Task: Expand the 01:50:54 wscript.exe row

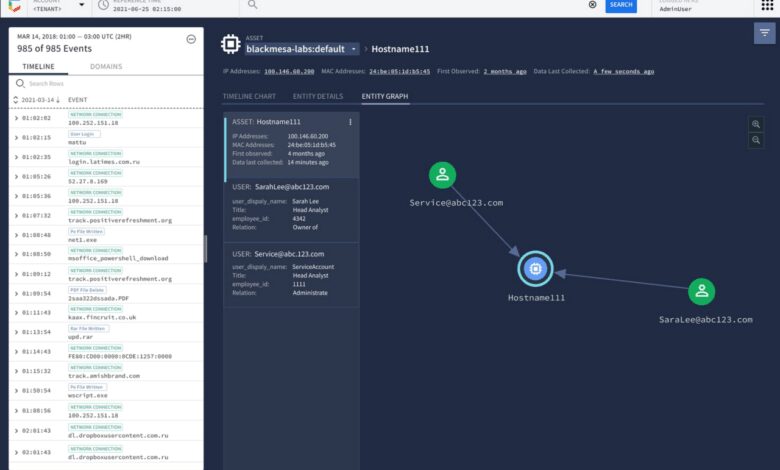Action: coord(16,390)
